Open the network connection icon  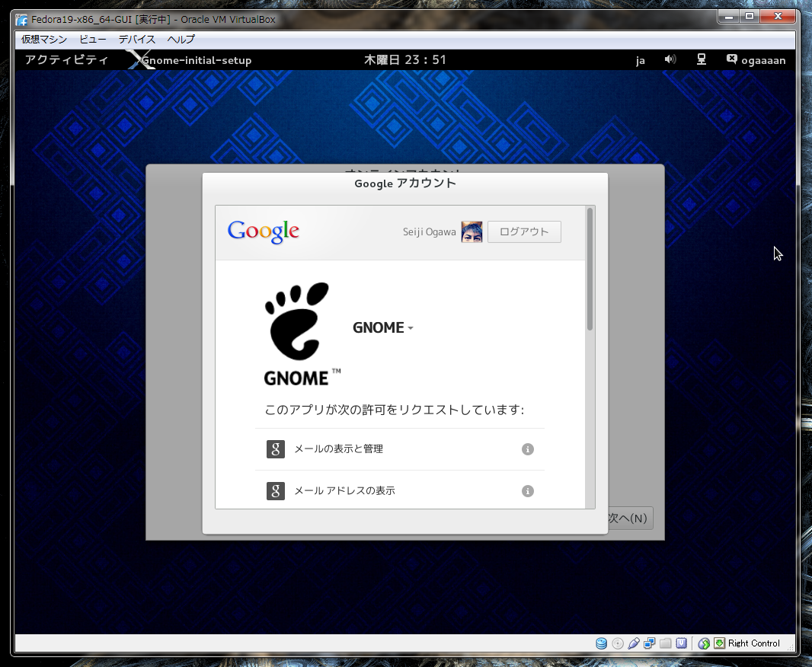702,59
